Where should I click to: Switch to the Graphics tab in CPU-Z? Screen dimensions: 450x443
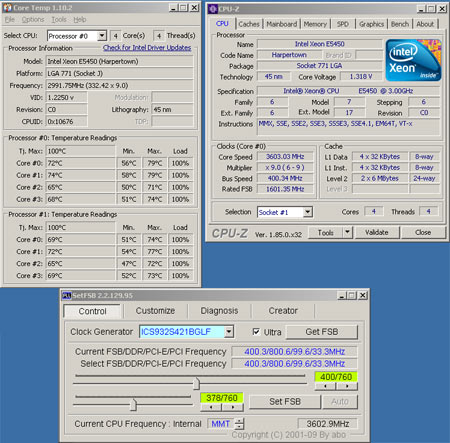tap(371, 24)
